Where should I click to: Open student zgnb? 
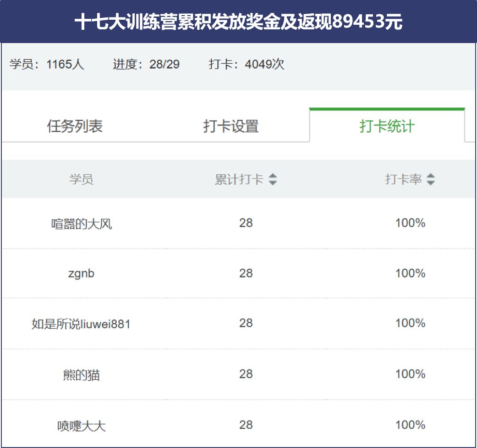pyautogui.click(x=81, y=274)
